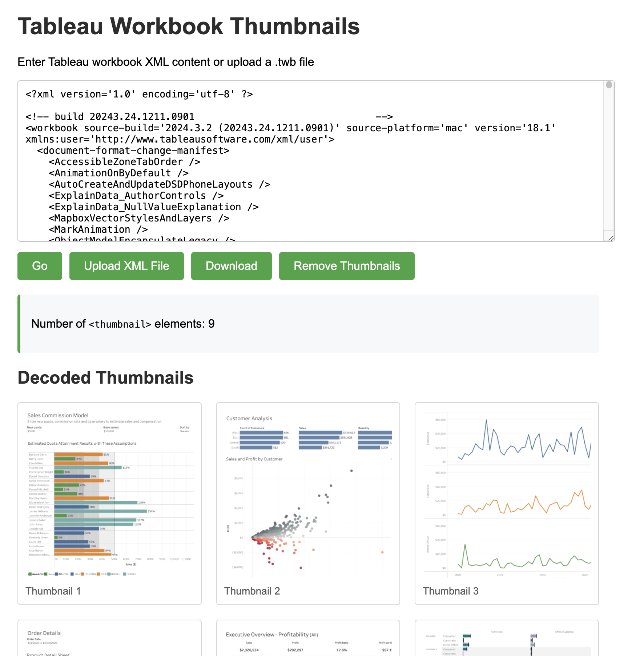
Task: Click the Upload XML File button
Action: (126, 266)
